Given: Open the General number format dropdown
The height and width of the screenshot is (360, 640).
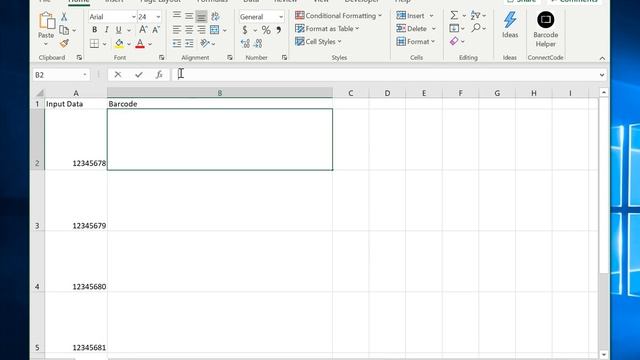Looking at the screenshot, I should [281, 17].
